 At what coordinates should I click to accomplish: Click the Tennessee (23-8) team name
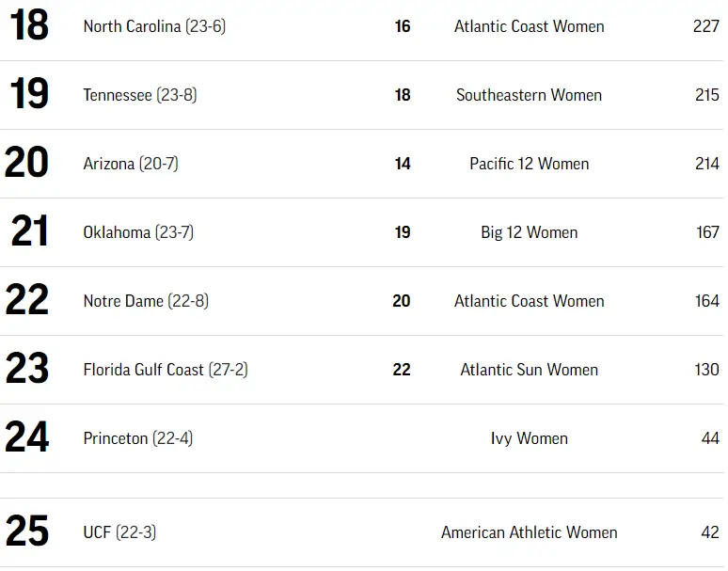(140, 95)
